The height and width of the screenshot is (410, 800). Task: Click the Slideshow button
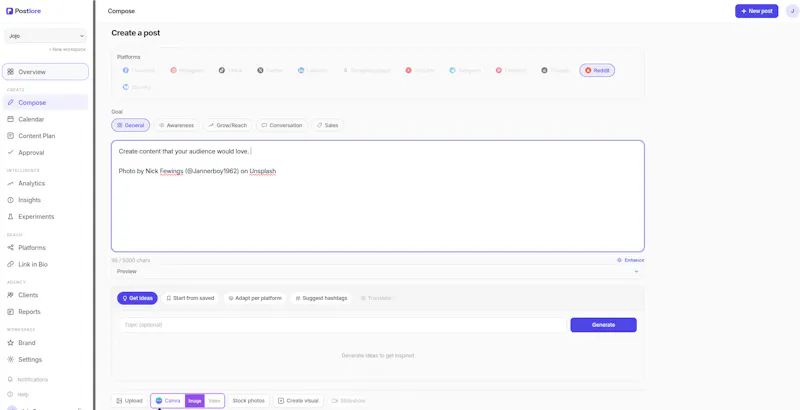click(x=348, y=401)
